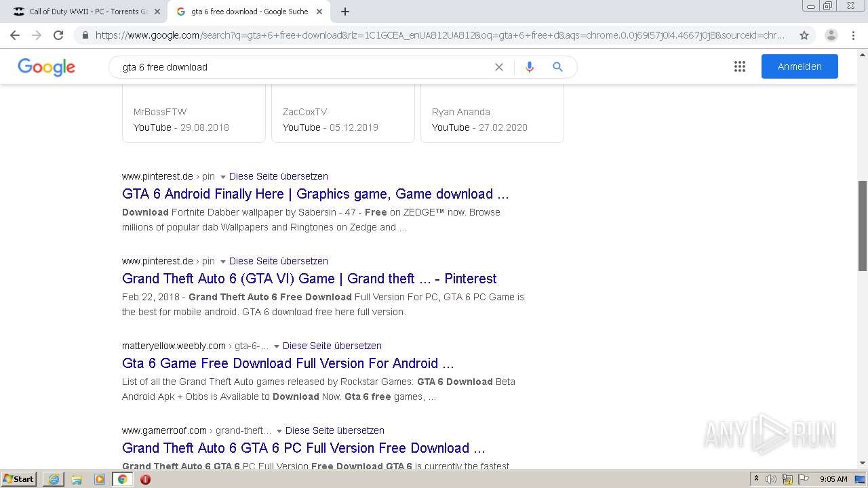Open 'Grand Theft Auto 6 (GTA VI) Game' result
This screenshot has width=868, height=488.
(309, 279)
